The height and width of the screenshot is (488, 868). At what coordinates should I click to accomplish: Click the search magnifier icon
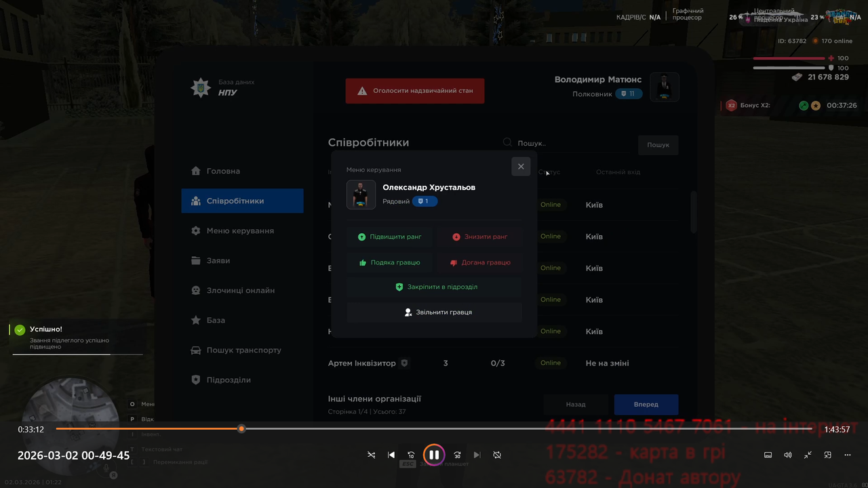tap(507, 142)
